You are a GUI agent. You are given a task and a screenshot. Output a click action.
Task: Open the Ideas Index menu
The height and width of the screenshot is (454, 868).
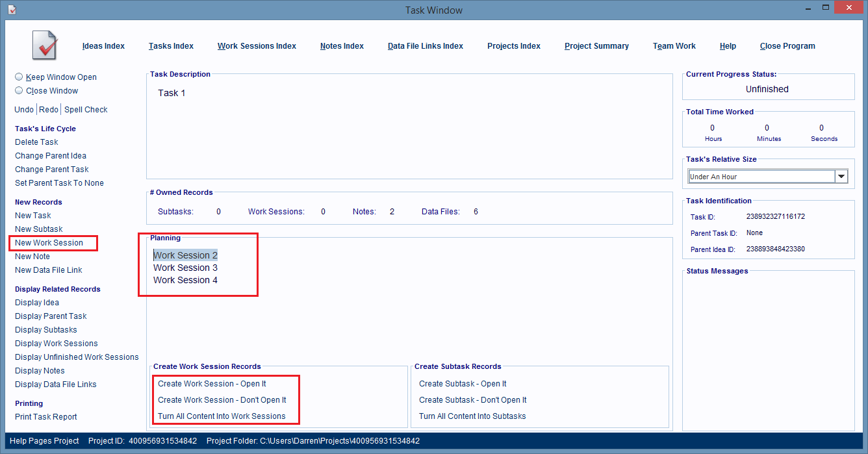pos(103,46)
